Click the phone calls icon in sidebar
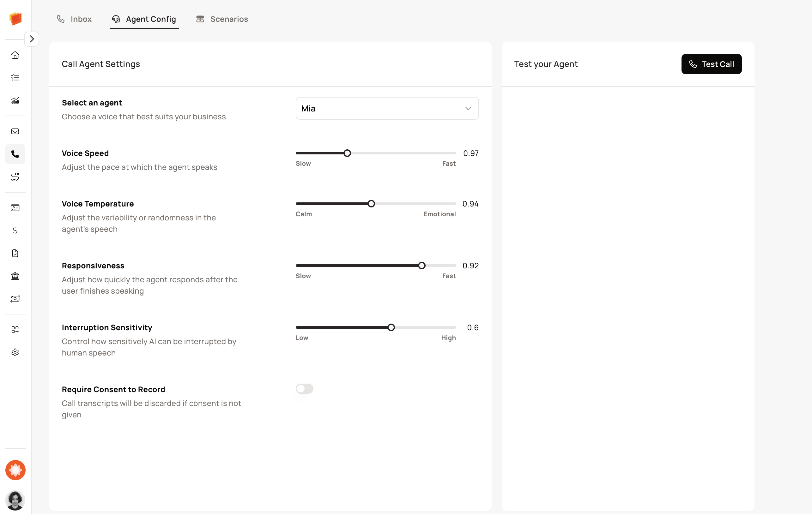This screenshot has width=812, height=514. click(x=15, y=154)
